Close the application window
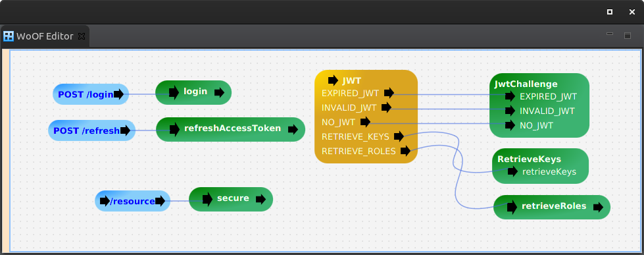The image size is (644, 255). [x=632, y=12]
